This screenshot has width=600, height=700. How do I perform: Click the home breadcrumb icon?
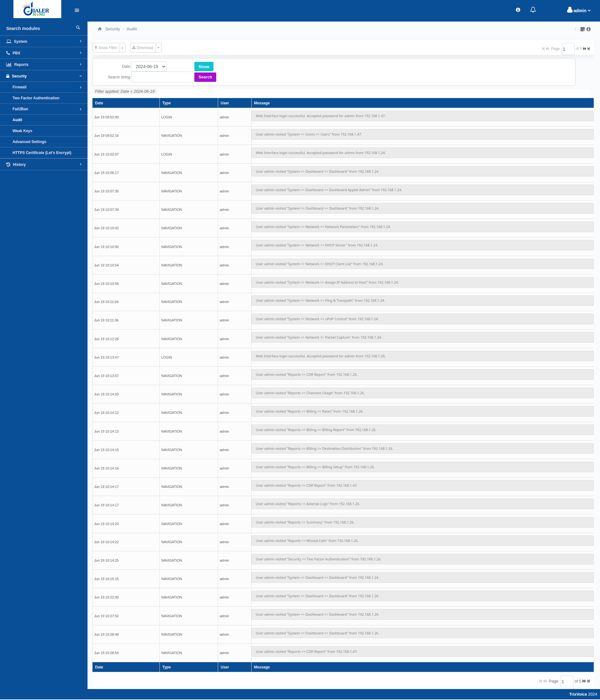click(100, 29)
